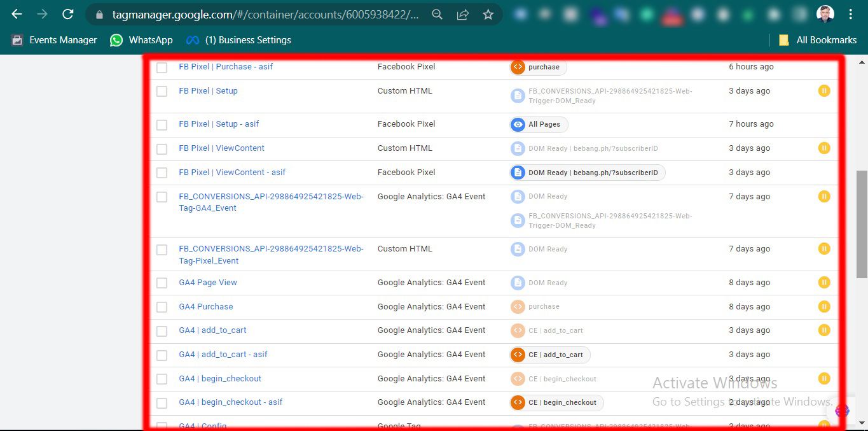This screenshot has width=868, height=431.
Task: Check the GA4 Purchase checkbox
Action: 162,307
